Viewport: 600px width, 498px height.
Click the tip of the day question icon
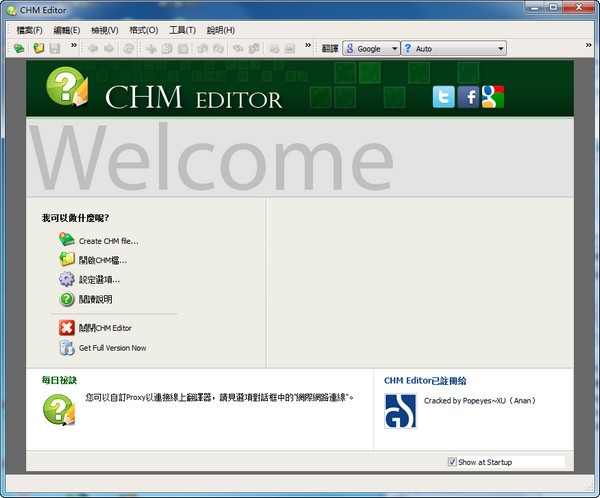[59, 410]
